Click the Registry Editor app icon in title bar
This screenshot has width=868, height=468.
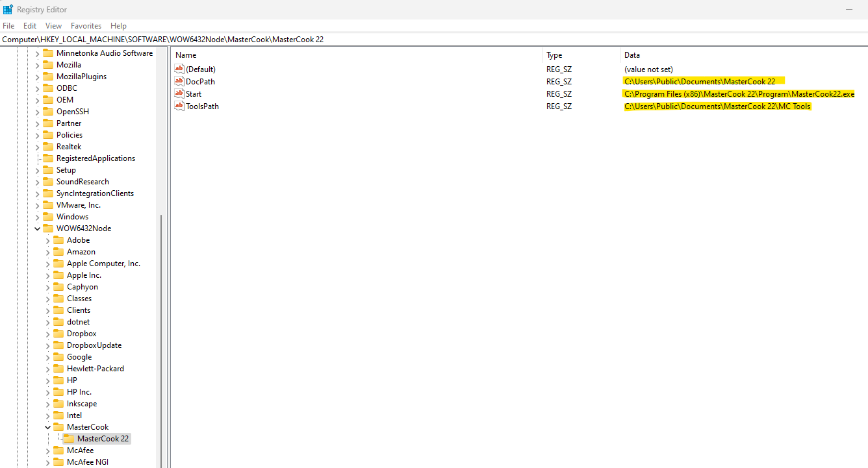[x=8, y=10]
